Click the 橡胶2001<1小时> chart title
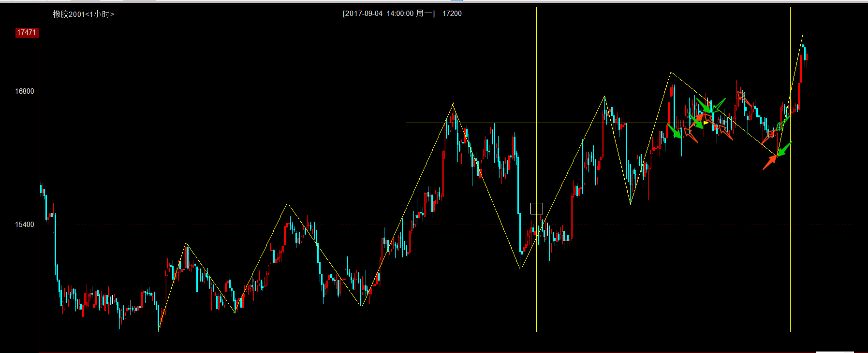The image size is (868, 353). 83,14
